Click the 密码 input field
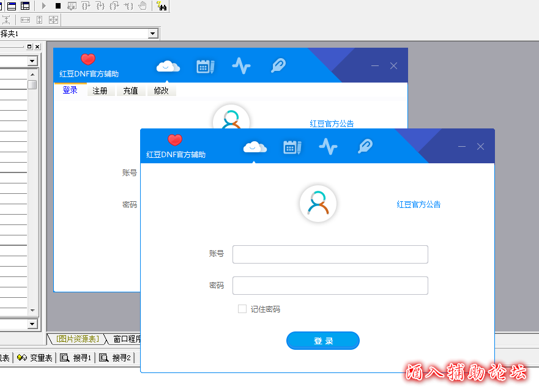This screenshot has height=392, width=539. coord(330,286)
